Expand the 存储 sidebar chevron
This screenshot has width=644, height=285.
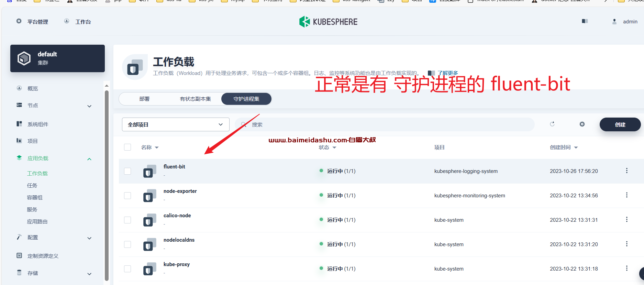(x=89, y=274)
